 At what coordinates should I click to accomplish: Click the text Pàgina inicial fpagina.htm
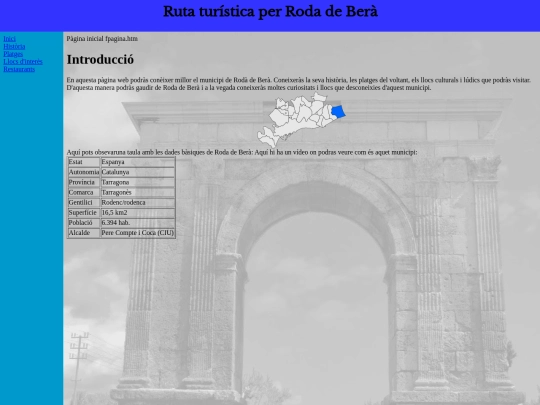(x=102, y=39)
